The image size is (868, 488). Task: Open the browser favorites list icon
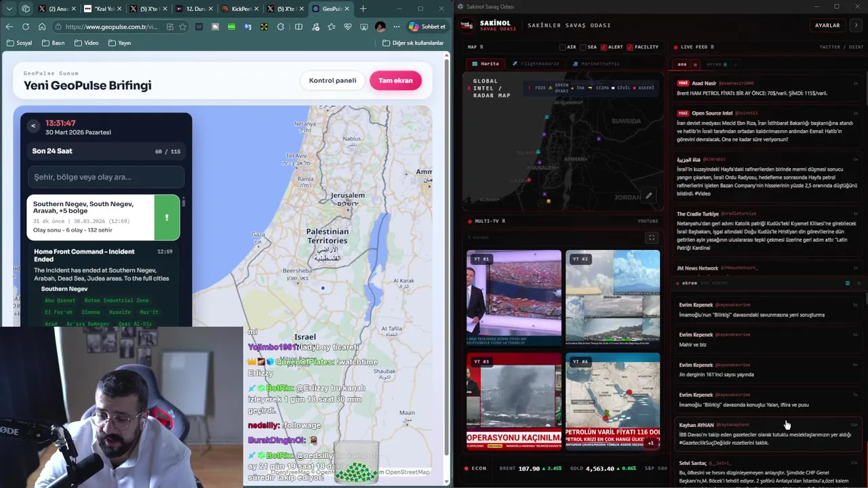(331, 26)
